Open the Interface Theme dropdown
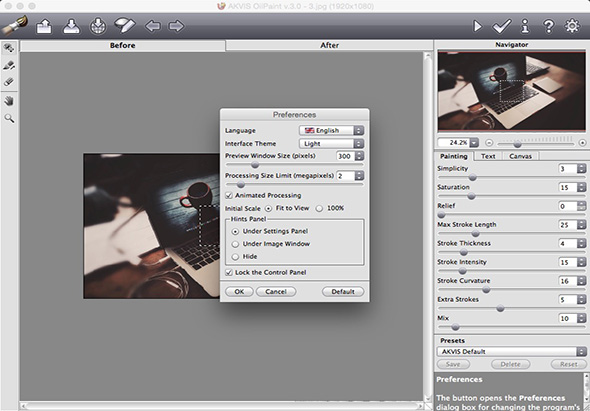The image size is (590, 411). point(331,143)
